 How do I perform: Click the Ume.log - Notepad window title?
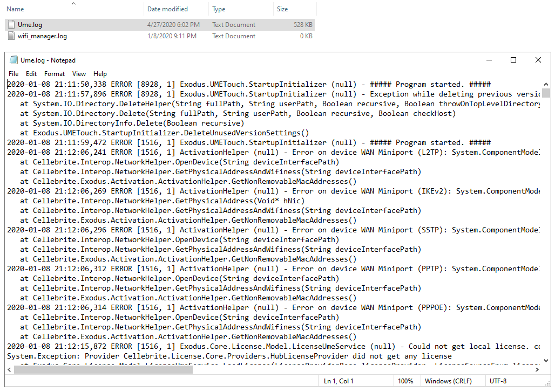(48, 60)
